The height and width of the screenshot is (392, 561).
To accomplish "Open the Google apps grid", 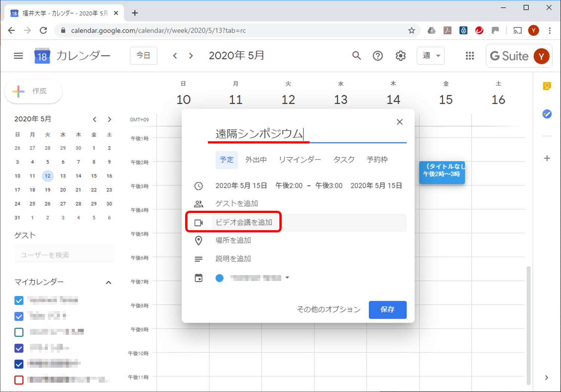I will [470, 56].
